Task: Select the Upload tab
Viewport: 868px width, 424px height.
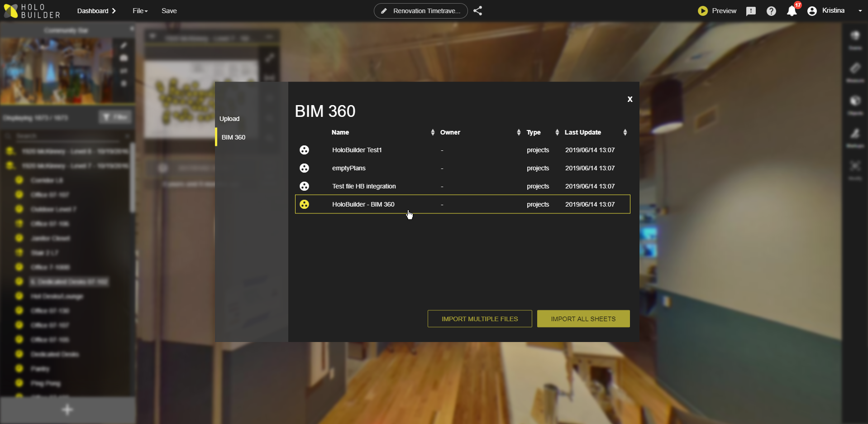Action: tap(229, 119)
